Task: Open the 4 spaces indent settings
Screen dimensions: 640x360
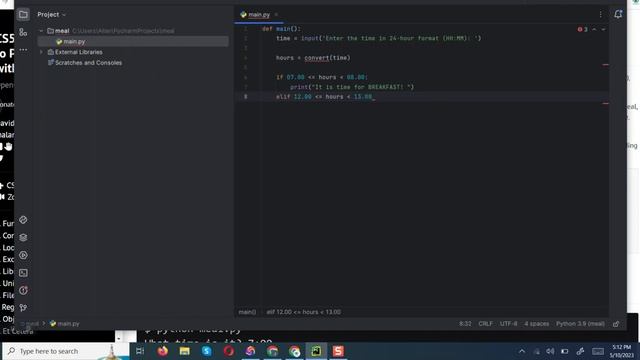Action: tap(537, 324)
